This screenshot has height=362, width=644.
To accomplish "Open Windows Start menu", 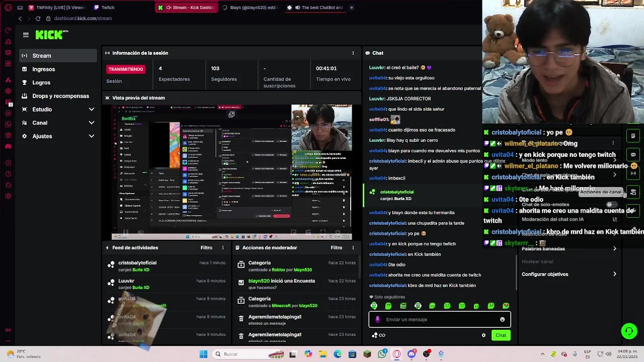I will pyautogui.click(x=203, y=354).
